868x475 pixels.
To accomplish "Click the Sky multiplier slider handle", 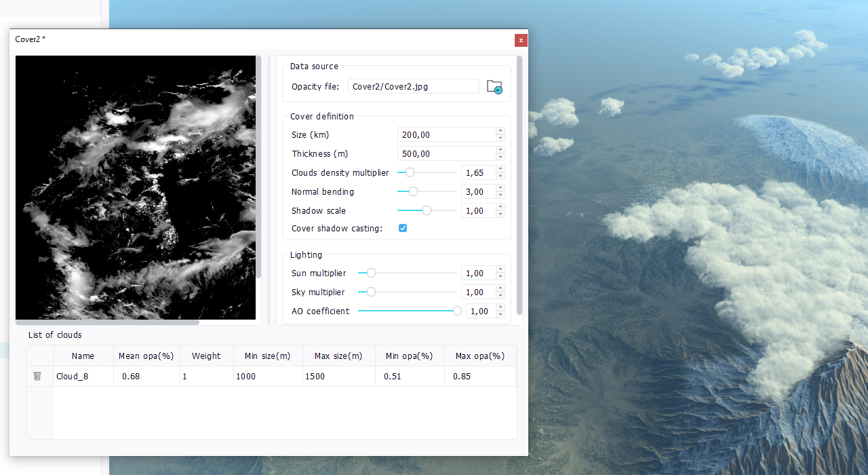I will click(x=371, y=292).
